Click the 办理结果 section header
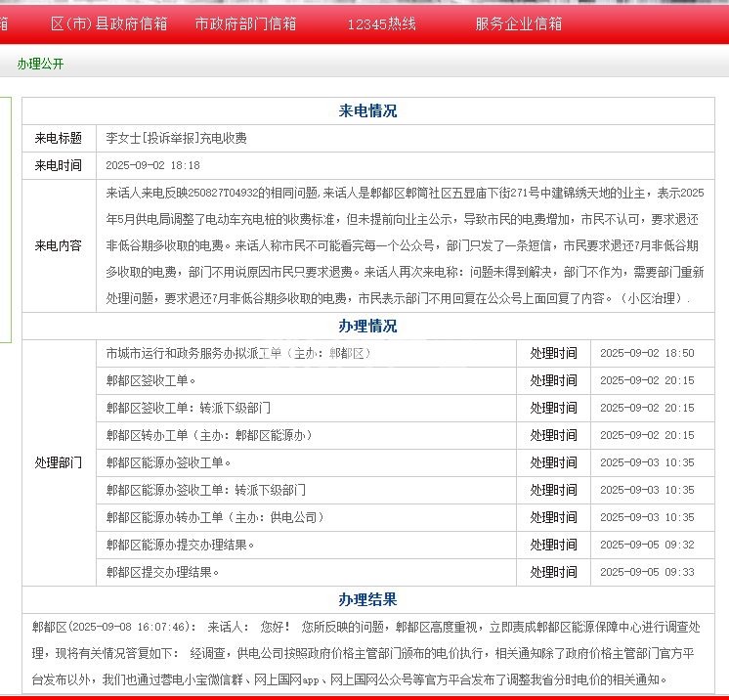Viewport: 729px width, 700px height. click(367, 599)
